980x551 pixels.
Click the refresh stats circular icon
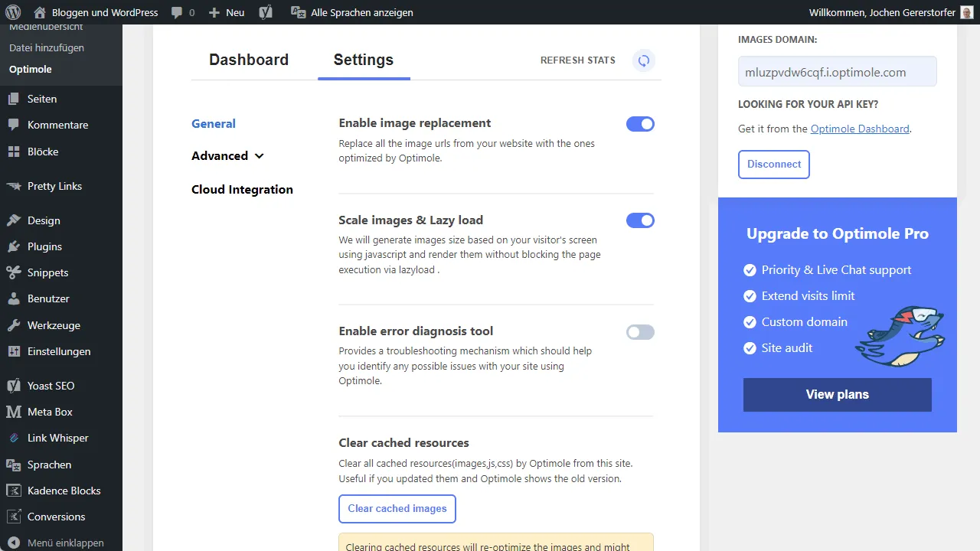(x=644, y=60)
